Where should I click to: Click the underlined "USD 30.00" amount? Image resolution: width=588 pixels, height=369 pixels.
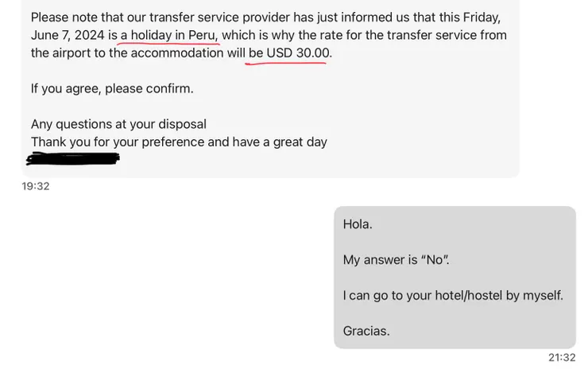(298, 52)
